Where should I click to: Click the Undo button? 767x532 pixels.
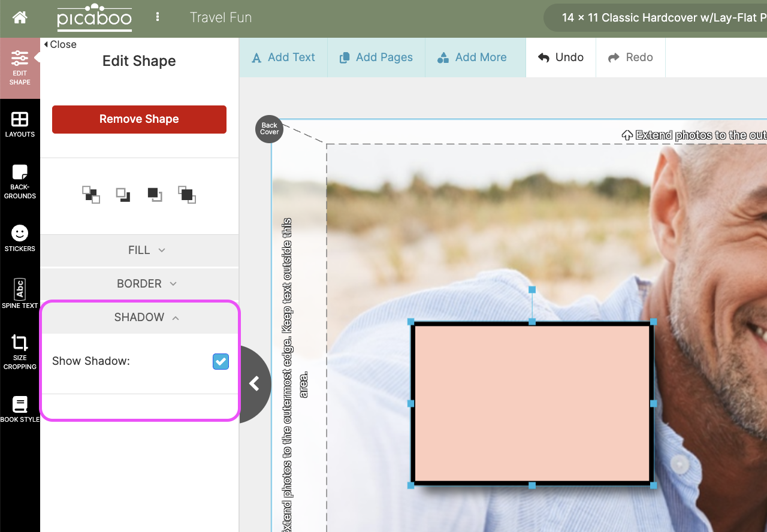coord(561,58)
